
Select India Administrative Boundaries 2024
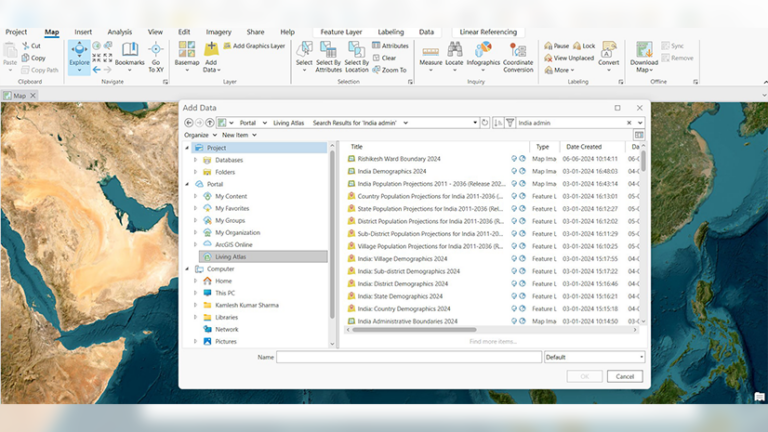tap(407, 321)
